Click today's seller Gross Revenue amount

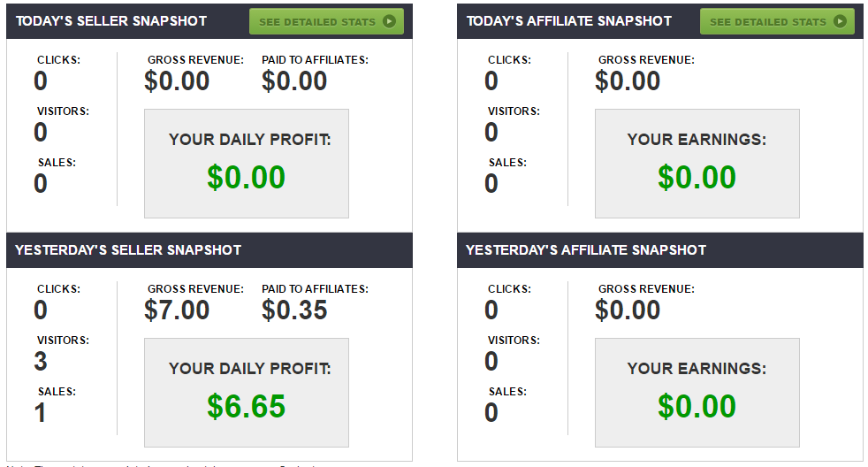(x=177, y=80)
